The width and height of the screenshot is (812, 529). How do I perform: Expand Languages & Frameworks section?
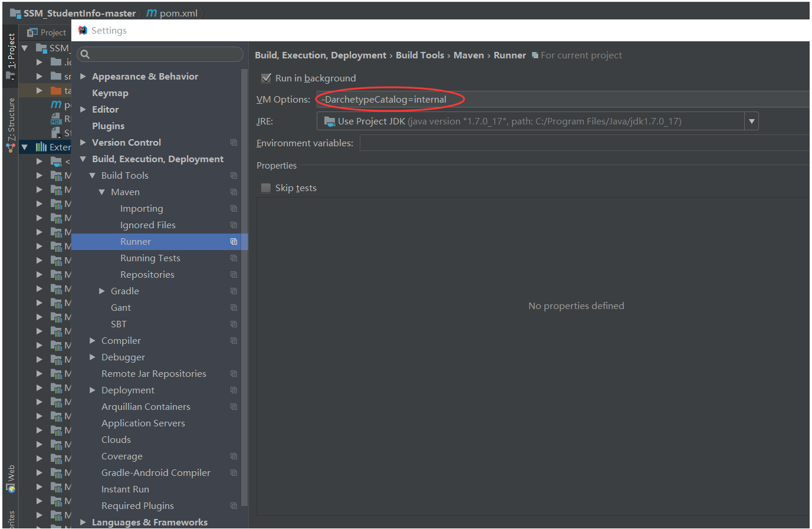pyautogui.click(x=83, y=523)
